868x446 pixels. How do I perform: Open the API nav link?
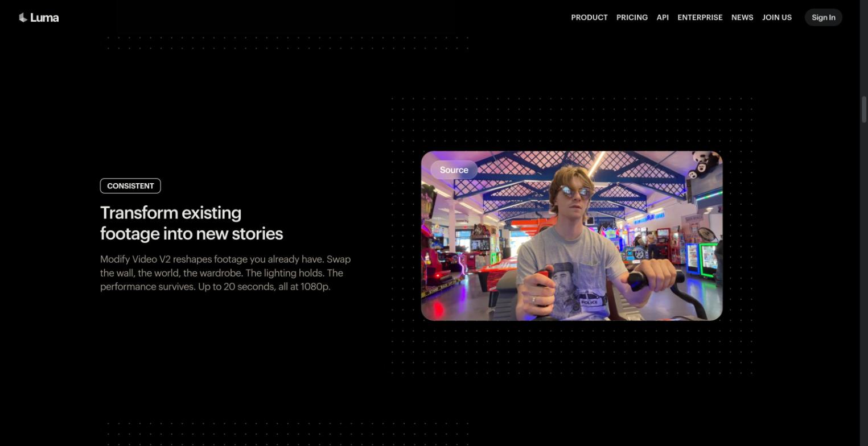(x=663, y=18)
